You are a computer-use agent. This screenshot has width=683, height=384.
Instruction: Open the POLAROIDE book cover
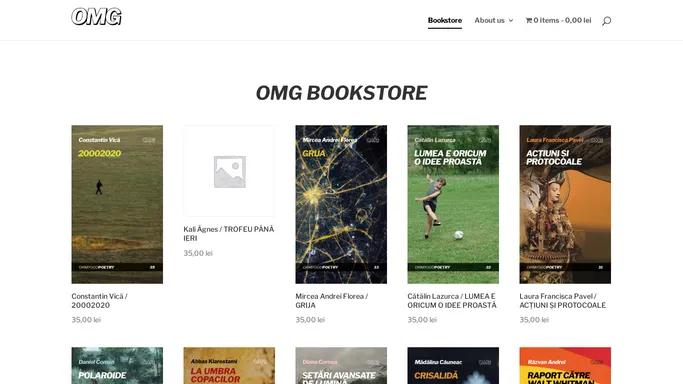[117, 365]
